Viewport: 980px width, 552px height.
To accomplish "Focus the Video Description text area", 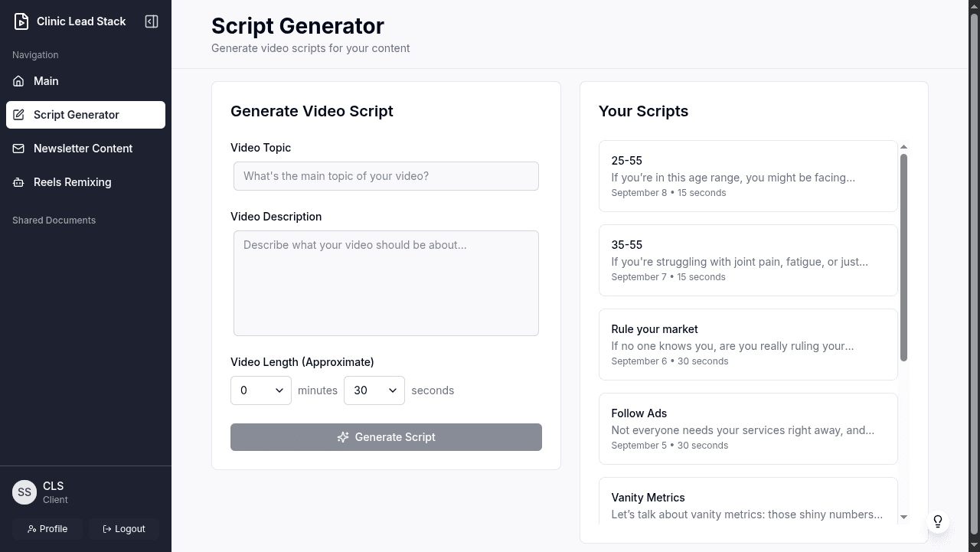I will tap(386, 283).
